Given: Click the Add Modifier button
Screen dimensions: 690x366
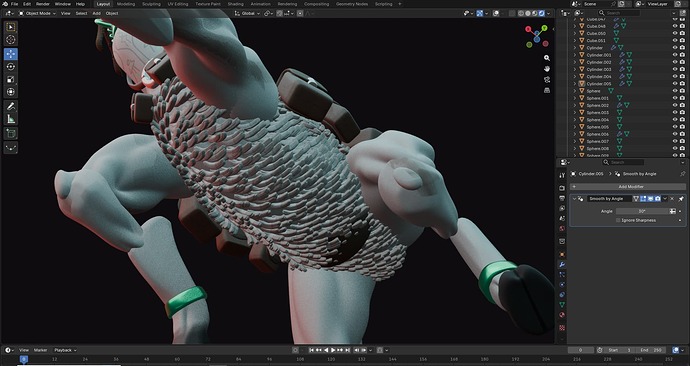Looking at the screenshot, I should click(628, 187).
